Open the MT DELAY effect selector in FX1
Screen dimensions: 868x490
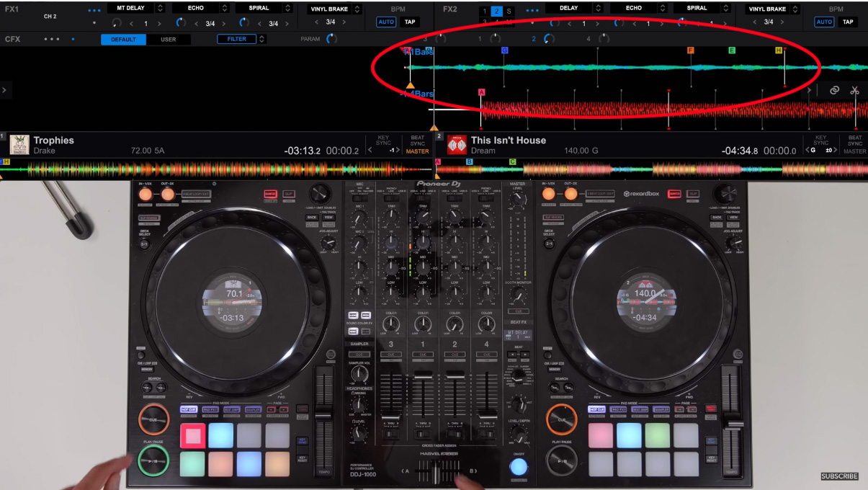131,9
